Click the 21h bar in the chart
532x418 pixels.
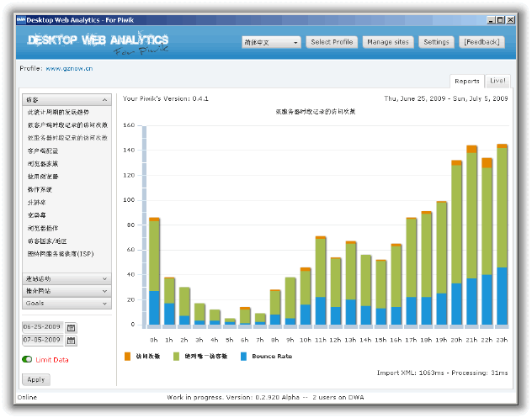pos(471,235)
